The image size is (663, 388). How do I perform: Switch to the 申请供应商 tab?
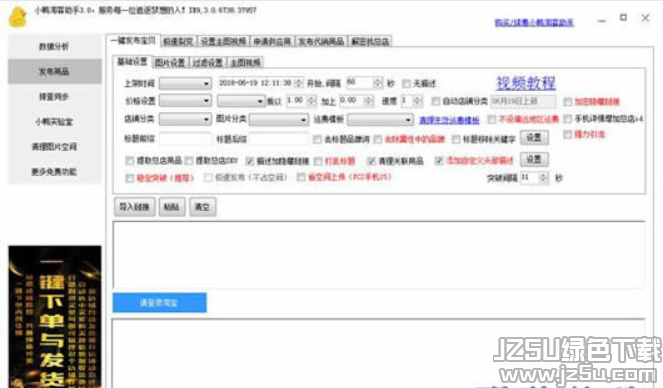coord(272,41)
